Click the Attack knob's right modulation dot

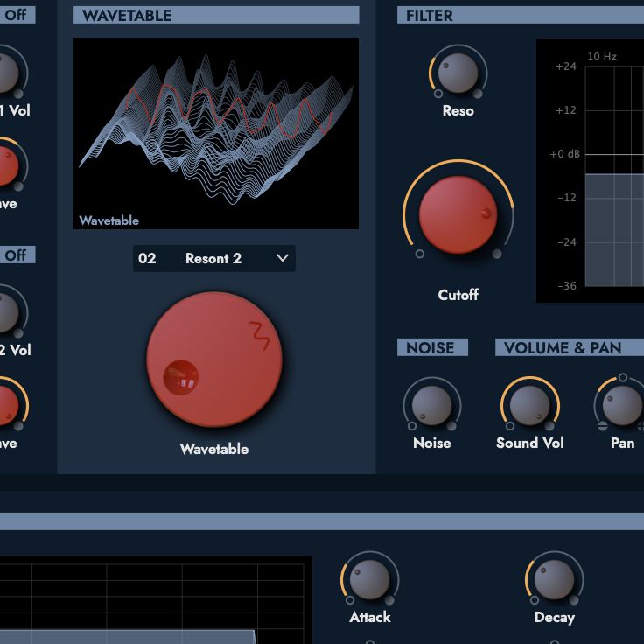[x=389, y=600]
